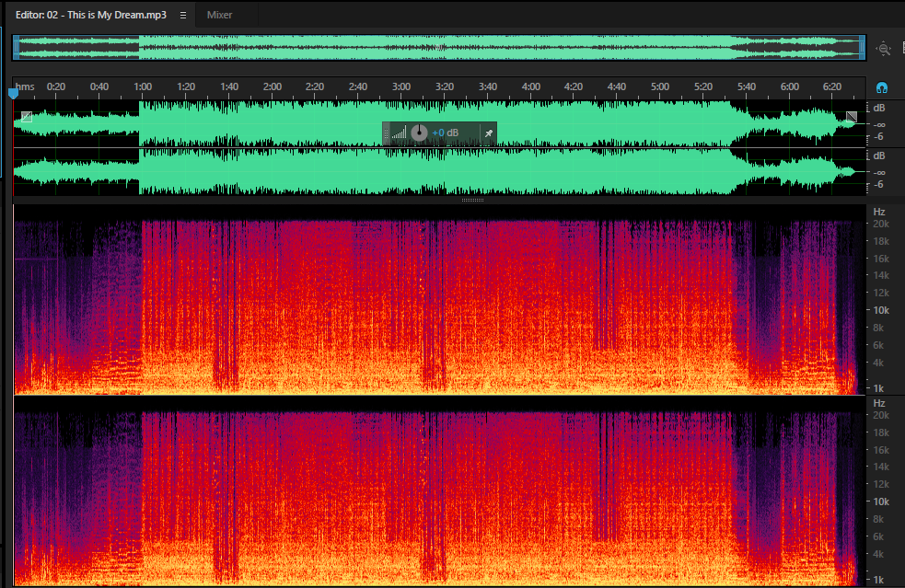This screenshot has width=905, height=588.
Task: Pin the volume HUD with pushpin icon
Action: tap(488, 133)
